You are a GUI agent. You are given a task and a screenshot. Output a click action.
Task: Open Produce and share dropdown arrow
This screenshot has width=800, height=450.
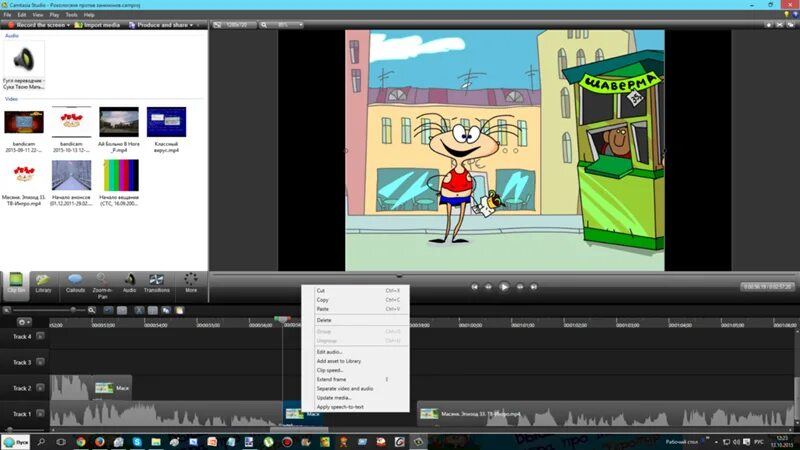(191, 25)
